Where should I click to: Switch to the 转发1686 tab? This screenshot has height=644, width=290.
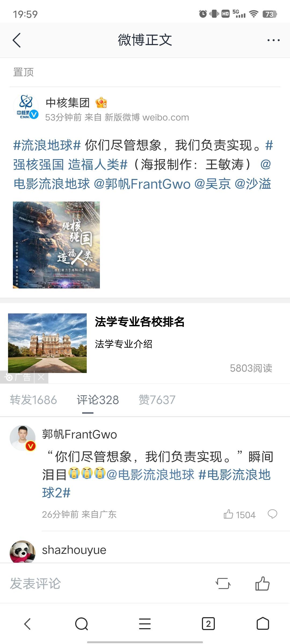(33, 400)
